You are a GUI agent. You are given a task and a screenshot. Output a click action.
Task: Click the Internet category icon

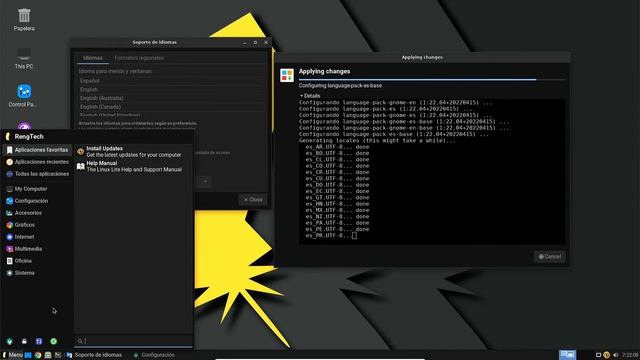tap(9, 237)
